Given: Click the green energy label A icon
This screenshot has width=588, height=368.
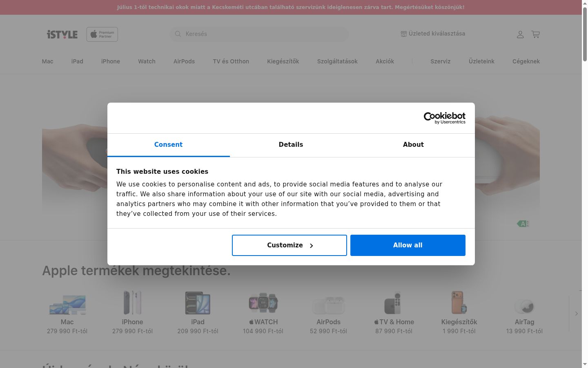Looking at the screenshot, I should (523, 224).
